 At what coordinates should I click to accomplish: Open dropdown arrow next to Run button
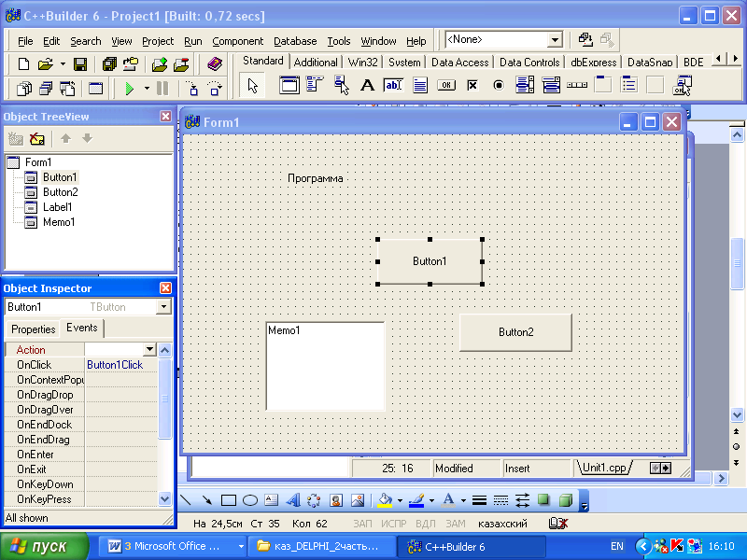147,89
